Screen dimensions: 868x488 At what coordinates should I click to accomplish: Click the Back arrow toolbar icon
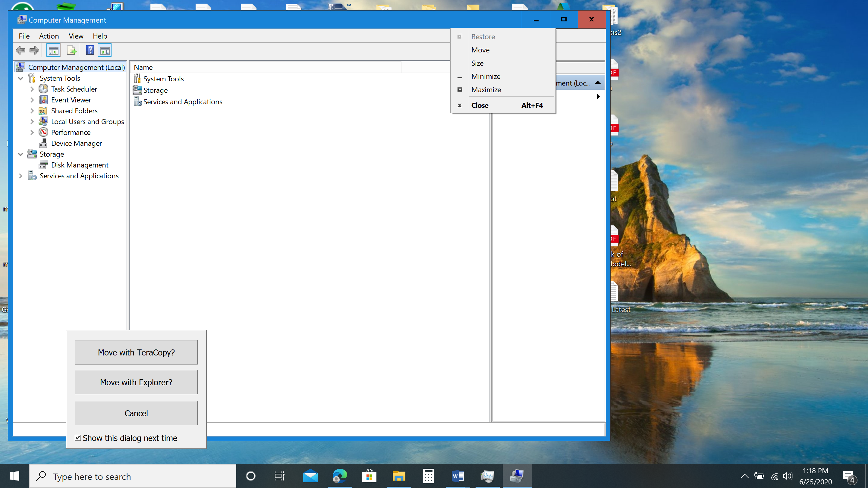pyautogui.click(x=20, y=51)
